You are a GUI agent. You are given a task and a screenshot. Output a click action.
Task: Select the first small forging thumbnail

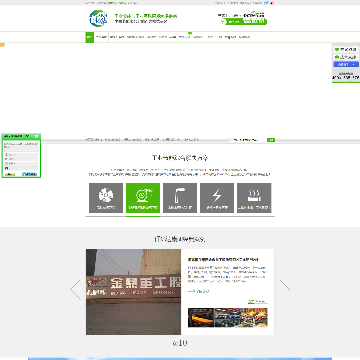coord(201,317)
